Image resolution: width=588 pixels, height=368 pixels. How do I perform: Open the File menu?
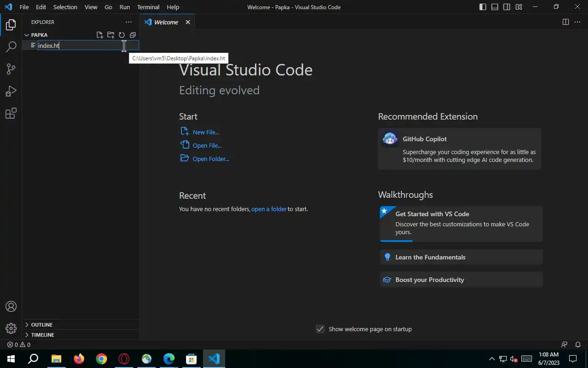pos(24,7)
